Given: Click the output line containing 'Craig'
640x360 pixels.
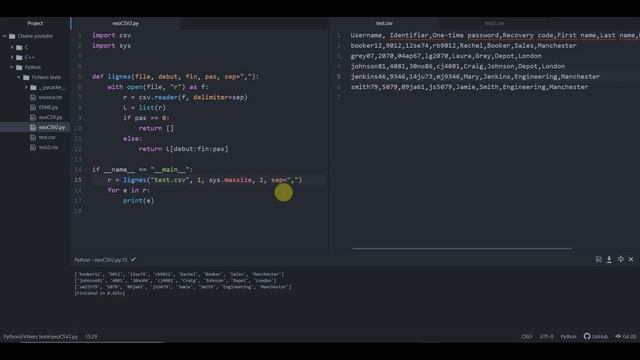Looking at the screenshot, I should coord(175,281).
